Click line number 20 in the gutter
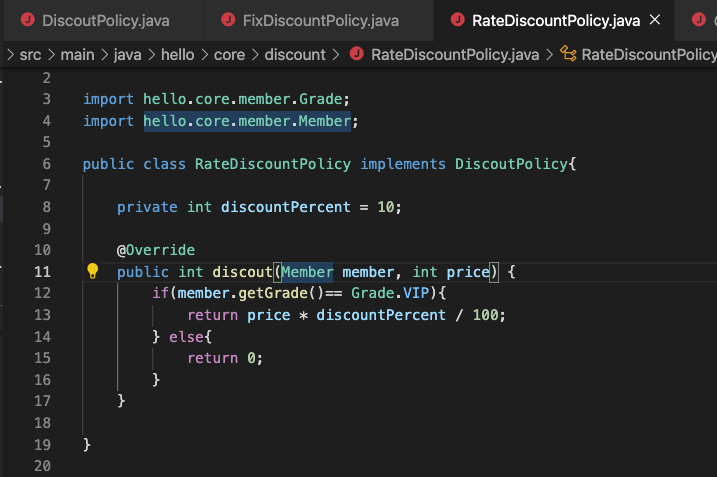Viewport: 717px width, 477px height. pyautogui.click(x=42, y=466)
